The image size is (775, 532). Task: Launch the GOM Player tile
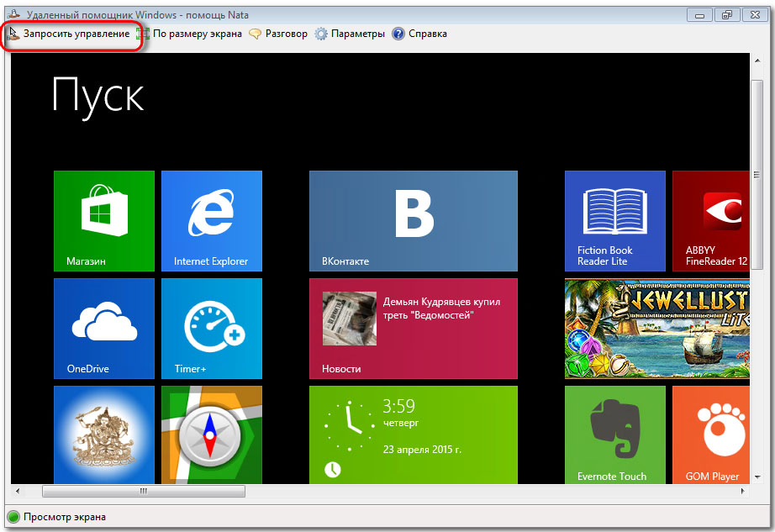tap(711, 435)
